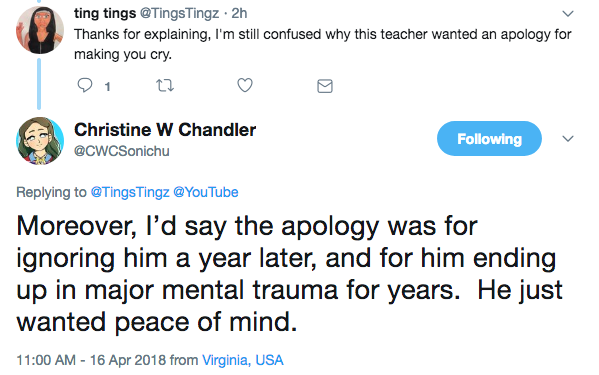This screenshot has width=599, height=375.
Task: Send tweet via direct message envelope icon
Action: click(x=325, y=86)
